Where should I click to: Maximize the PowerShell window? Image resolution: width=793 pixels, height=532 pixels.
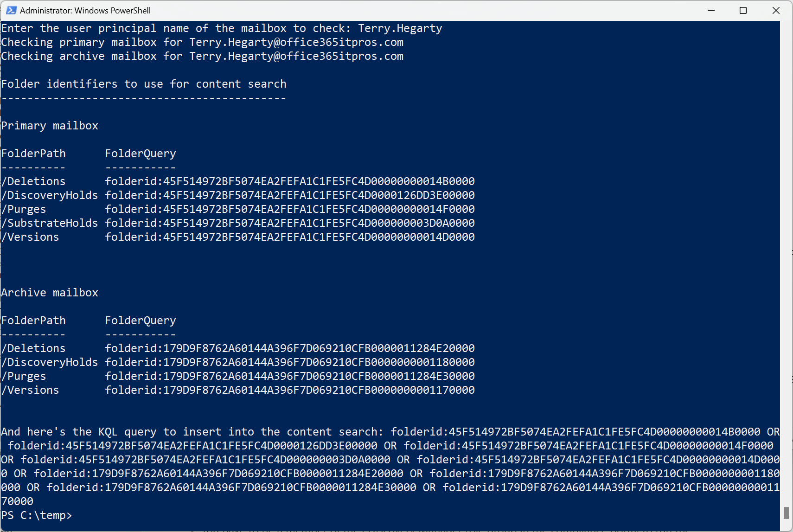coord(743,10)
